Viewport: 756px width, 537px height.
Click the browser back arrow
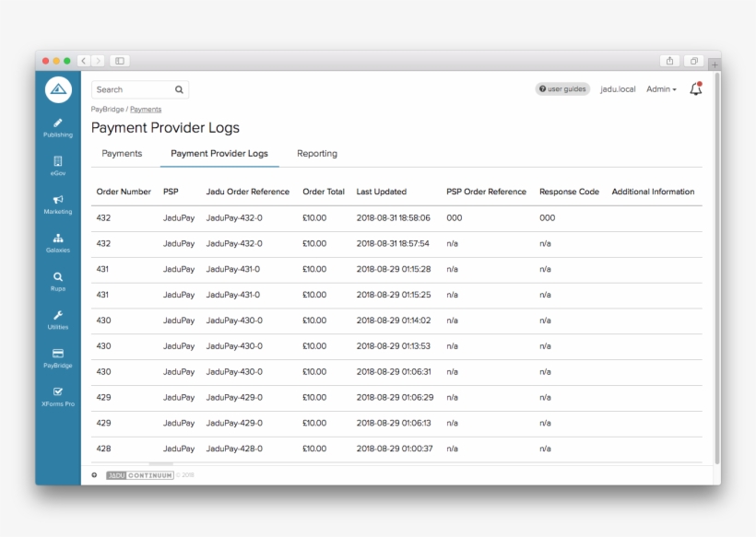pyautogui.click(x=84, y=61)
